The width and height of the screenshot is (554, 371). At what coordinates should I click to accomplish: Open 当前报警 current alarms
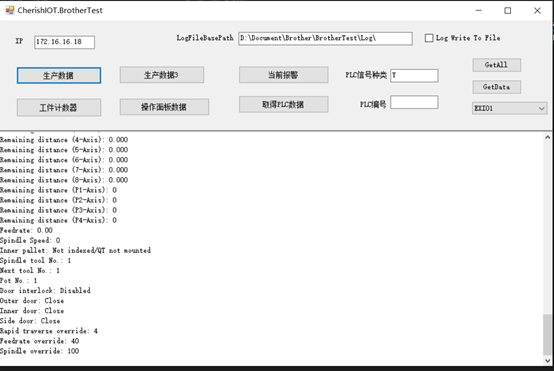pyautogui.click(x=283, y=75)
